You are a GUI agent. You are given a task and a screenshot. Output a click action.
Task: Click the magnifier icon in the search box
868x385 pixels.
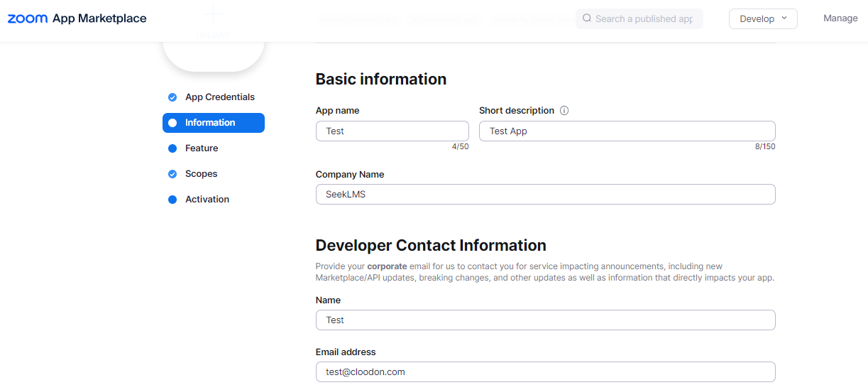(587, 18)
